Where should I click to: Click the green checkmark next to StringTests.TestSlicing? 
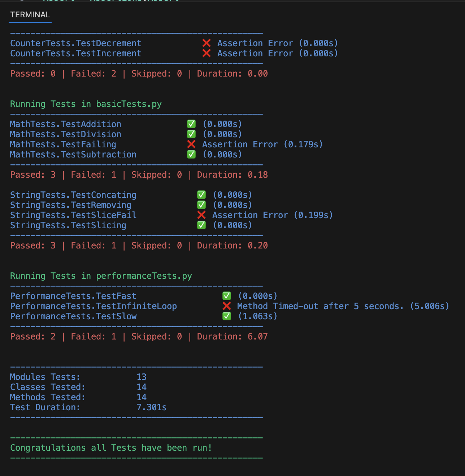click(201, 225)
